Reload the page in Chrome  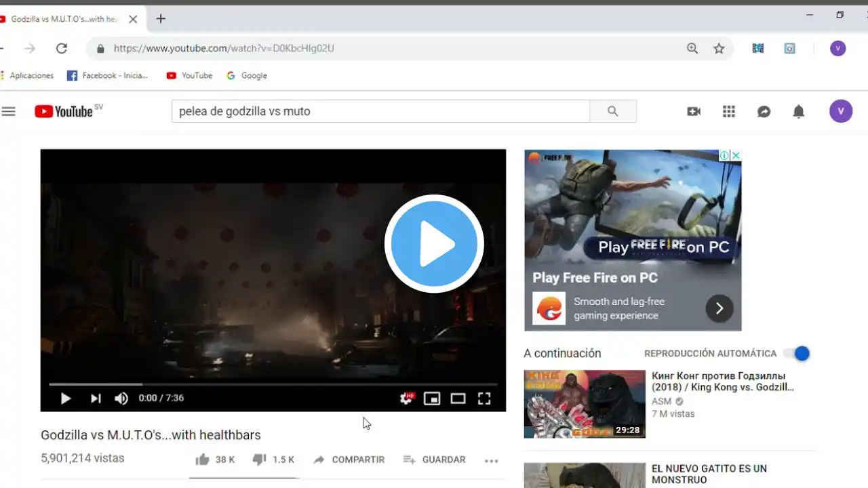point(62,48)
